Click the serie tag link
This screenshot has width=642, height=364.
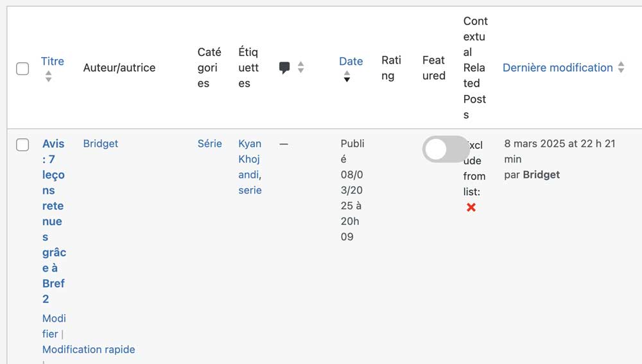250,190
